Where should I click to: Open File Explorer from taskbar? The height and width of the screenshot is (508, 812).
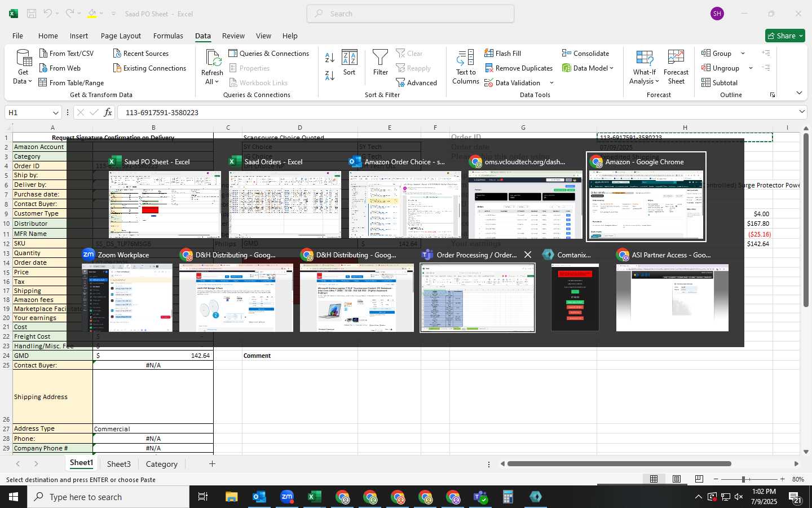point(232,497)
